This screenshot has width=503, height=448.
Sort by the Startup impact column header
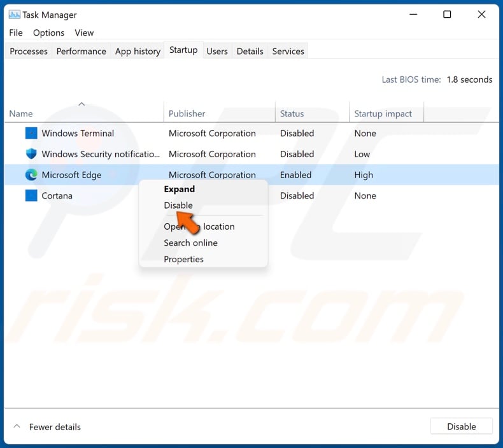383,114
